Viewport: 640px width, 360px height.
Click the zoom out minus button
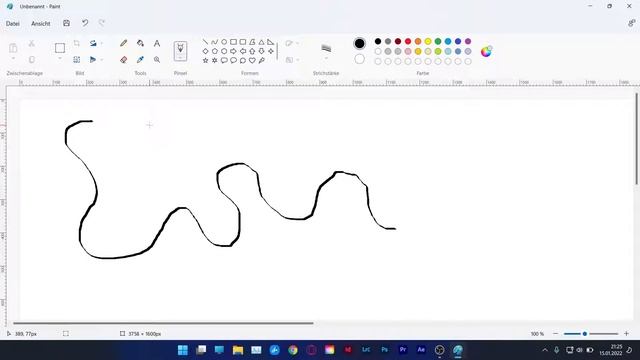556,333
